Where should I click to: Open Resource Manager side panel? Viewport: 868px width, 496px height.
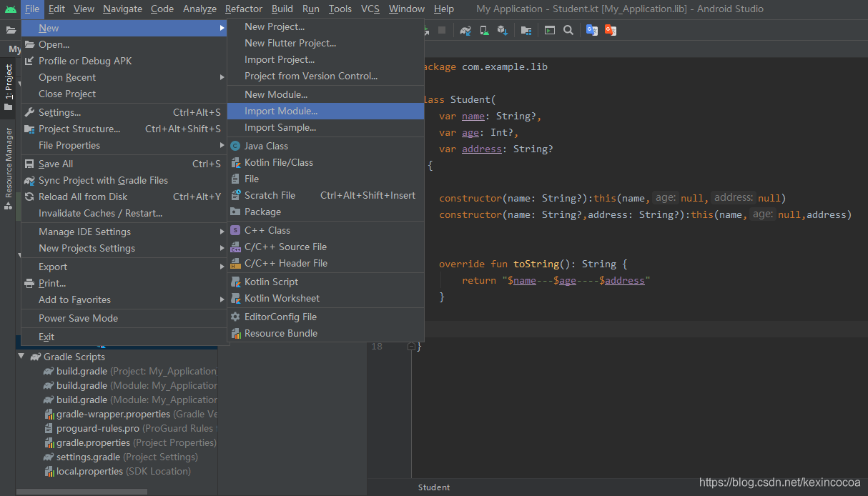(8, 168)
